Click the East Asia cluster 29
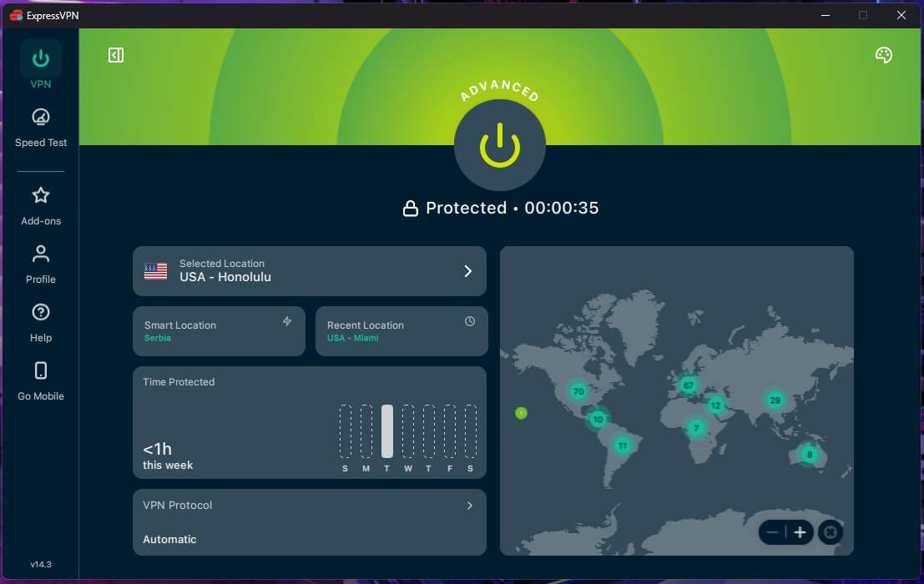This screenshot has height=584, width=924. (775, 400)
